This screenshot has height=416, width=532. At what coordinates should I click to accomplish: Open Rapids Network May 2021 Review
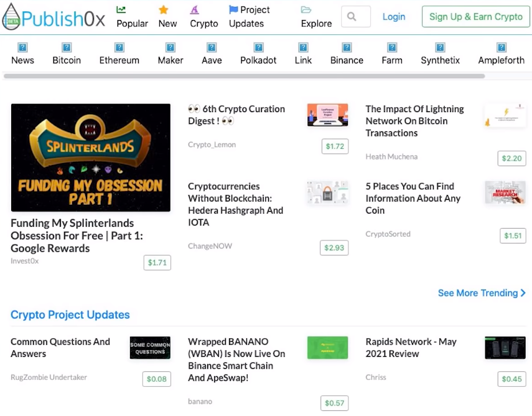(411, 347)
